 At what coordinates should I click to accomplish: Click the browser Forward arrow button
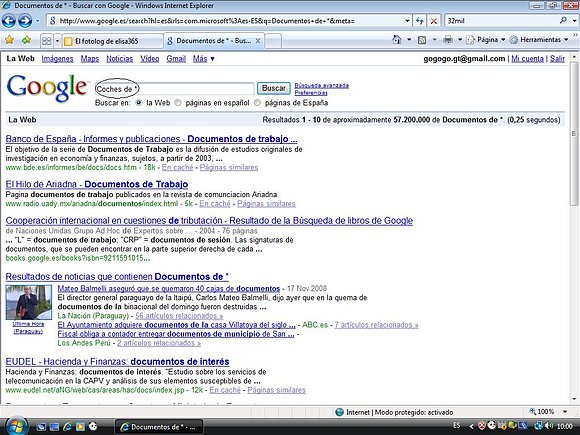[x=25, y=21]
